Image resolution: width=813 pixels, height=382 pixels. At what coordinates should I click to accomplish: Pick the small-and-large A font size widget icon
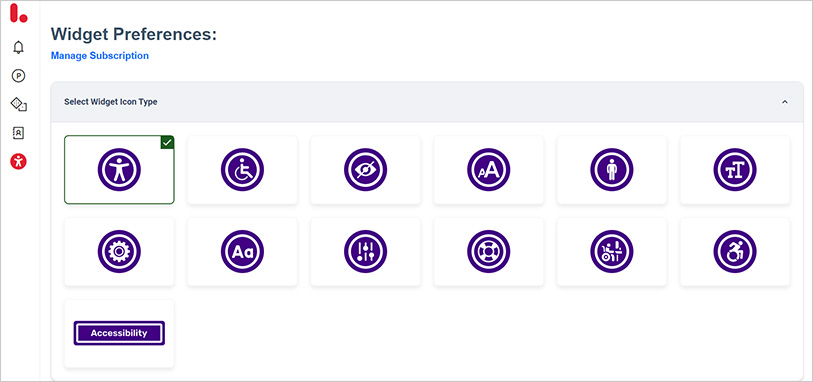click(x=488, y=170)
